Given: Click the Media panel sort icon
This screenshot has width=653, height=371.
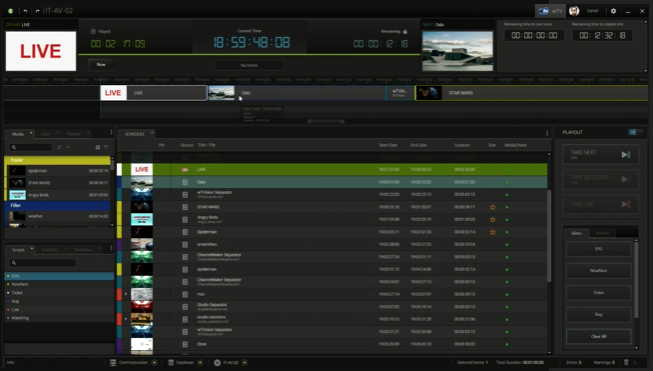Looking at the screenshot, I should pos(60,147).
